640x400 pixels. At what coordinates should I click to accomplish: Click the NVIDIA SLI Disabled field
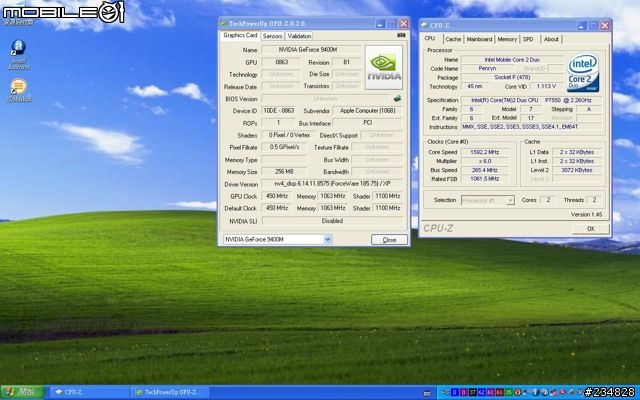[332, 221]
